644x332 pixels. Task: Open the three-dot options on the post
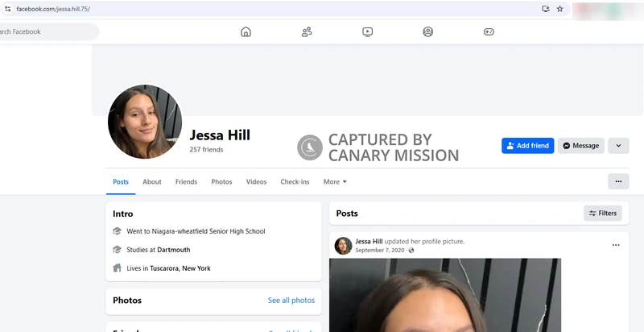click(x=616, y=245)
